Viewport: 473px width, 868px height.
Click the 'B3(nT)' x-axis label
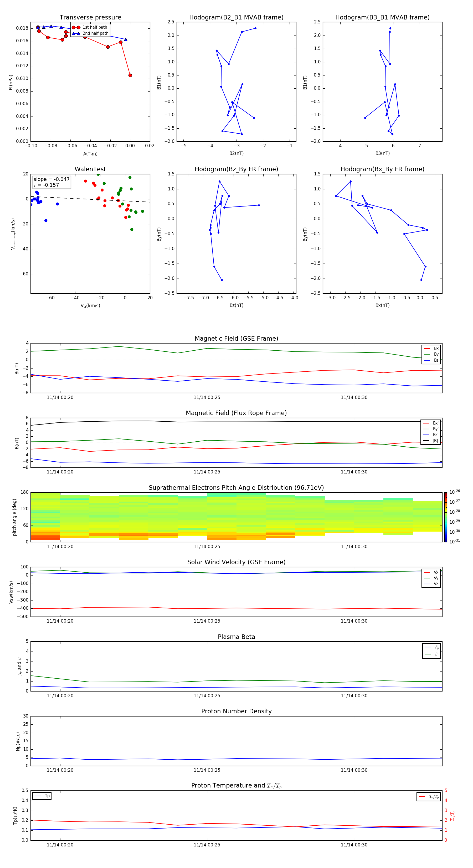[x=382, y=153]
